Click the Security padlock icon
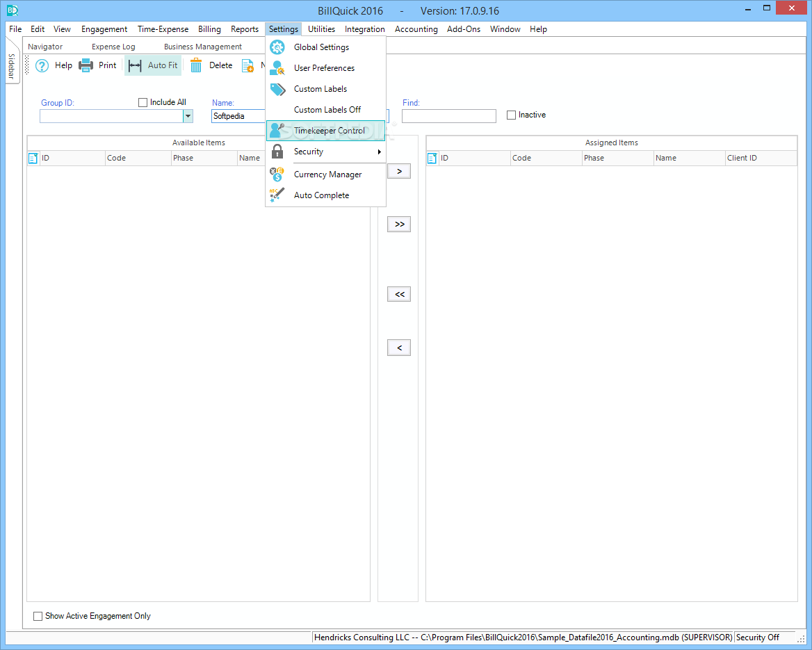This screenshot has height=650, width=812. point(277,152)
